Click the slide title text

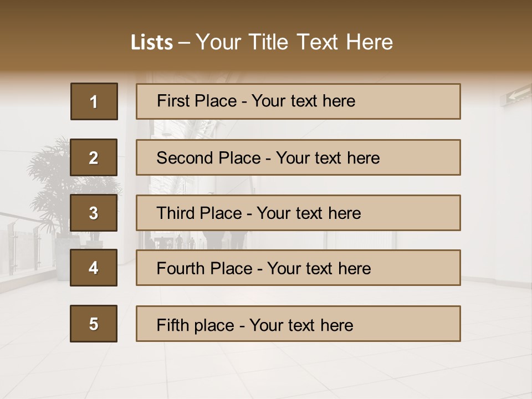pyautogui.click(x=262, y=42)
